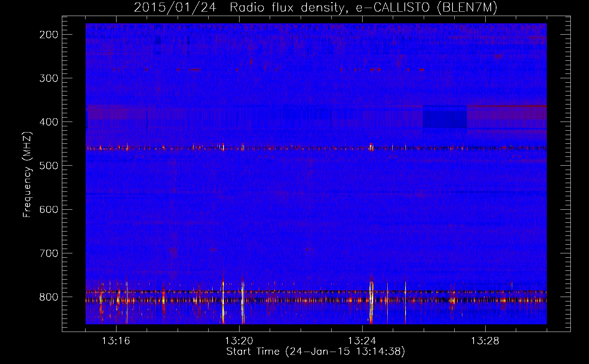Click the 'Frequency (MHZ)' axis label
Viewport: 589px width, 364px height.
coord(27,174)
